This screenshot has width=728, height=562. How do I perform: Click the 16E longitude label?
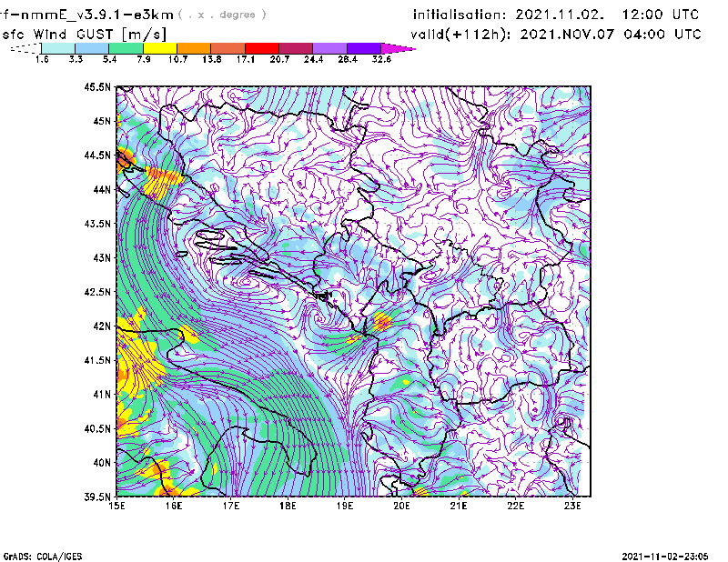(x=174, y=506)
